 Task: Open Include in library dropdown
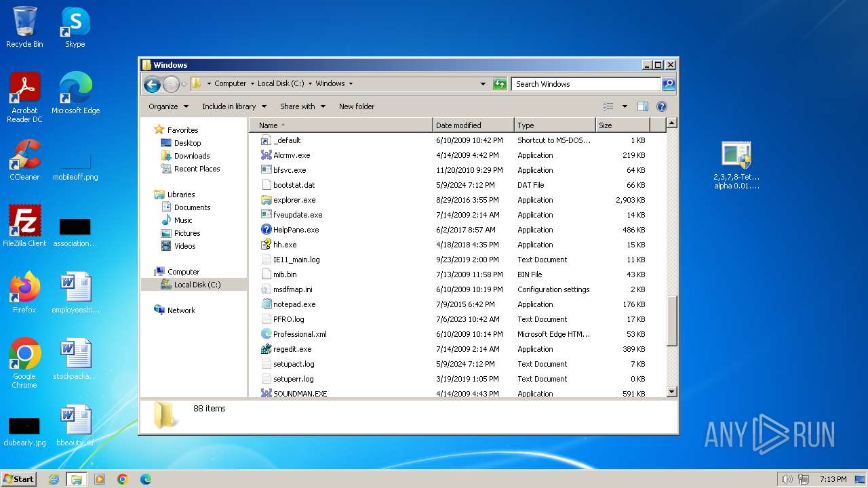[234, 106]
